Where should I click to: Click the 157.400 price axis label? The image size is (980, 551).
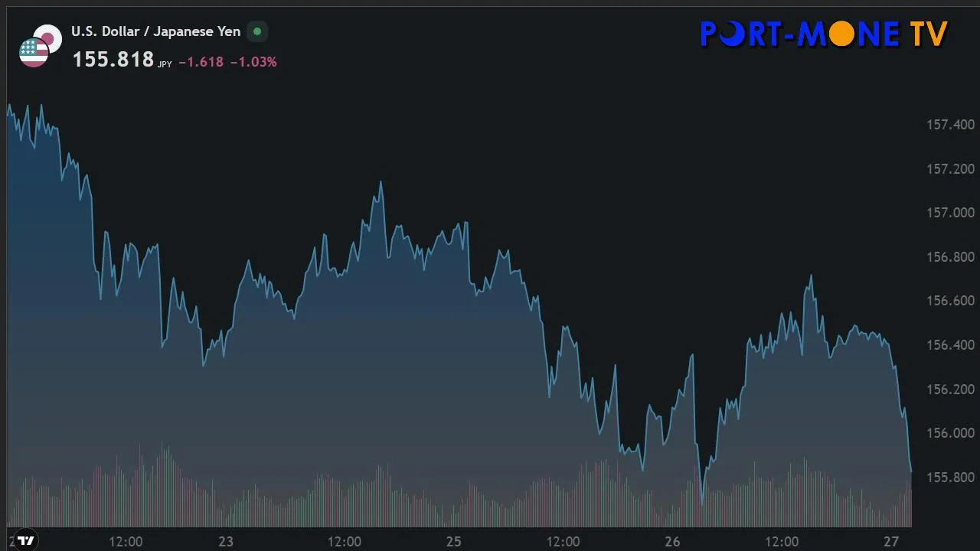(x=950, y=124)
